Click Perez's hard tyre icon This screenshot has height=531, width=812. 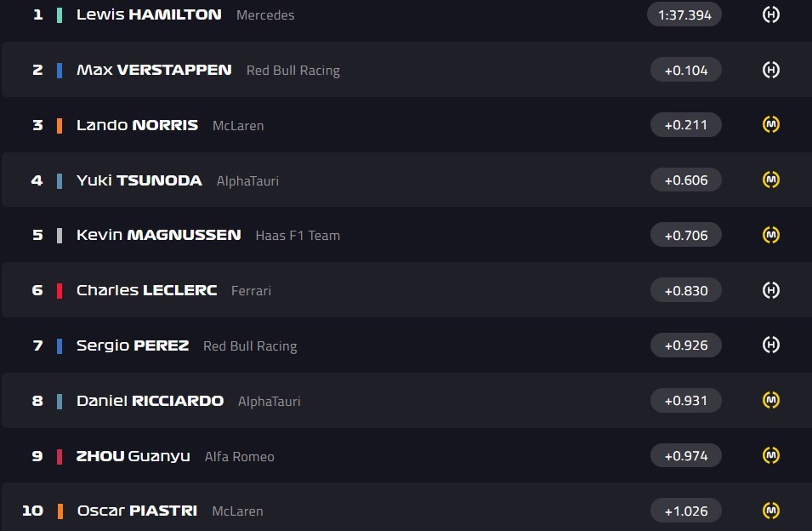tap(770, 345)
